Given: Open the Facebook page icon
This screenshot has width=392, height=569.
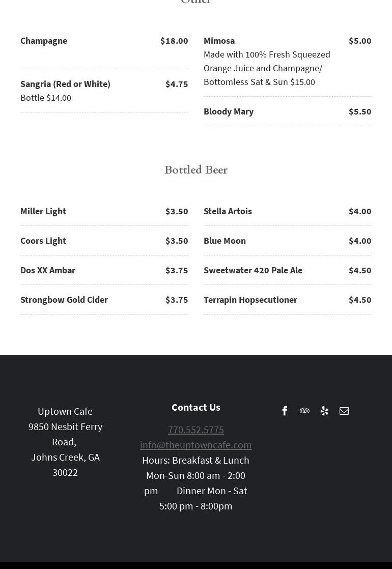Looking at the screenshot, I should click(x=285, y=411).
